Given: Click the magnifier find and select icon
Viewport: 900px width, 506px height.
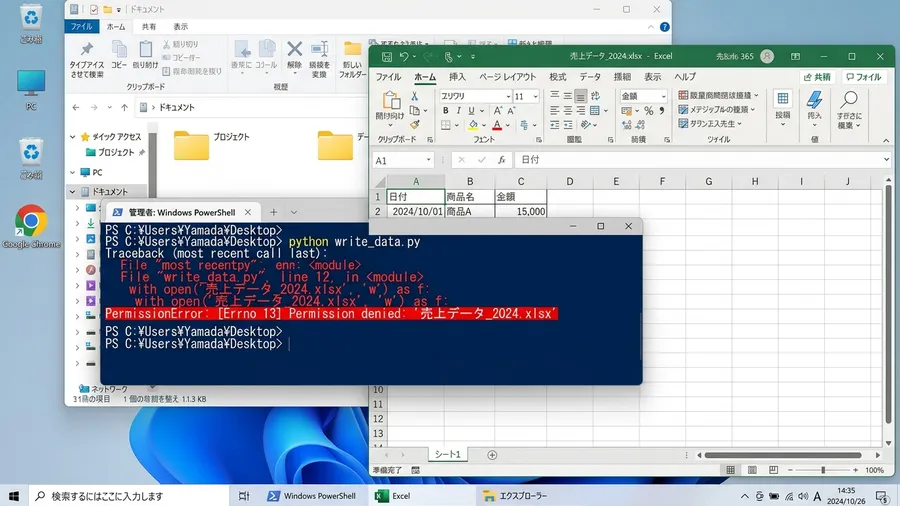Looking at the screenshot, I should coord(849,100).
